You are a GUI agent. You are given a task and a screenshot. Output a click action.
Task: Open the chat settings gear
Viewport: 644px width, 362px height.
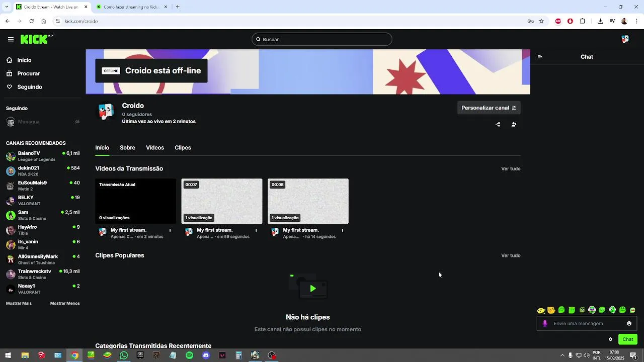point(610,339)
